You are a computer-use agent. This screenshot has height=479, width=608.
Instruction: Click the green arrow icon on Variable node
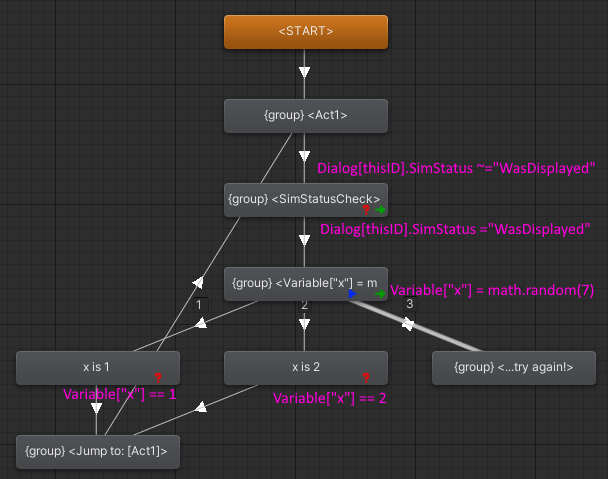(x=380, y=294)
